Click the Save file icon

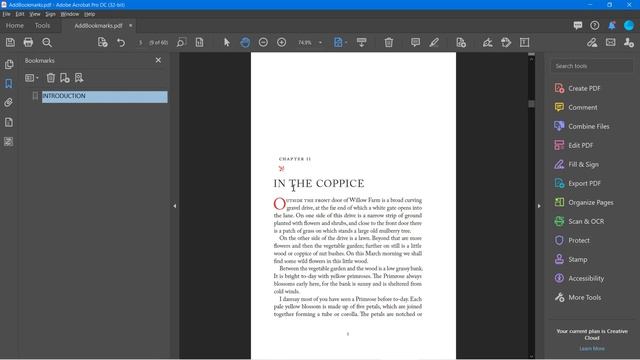[x=10, y=42]
